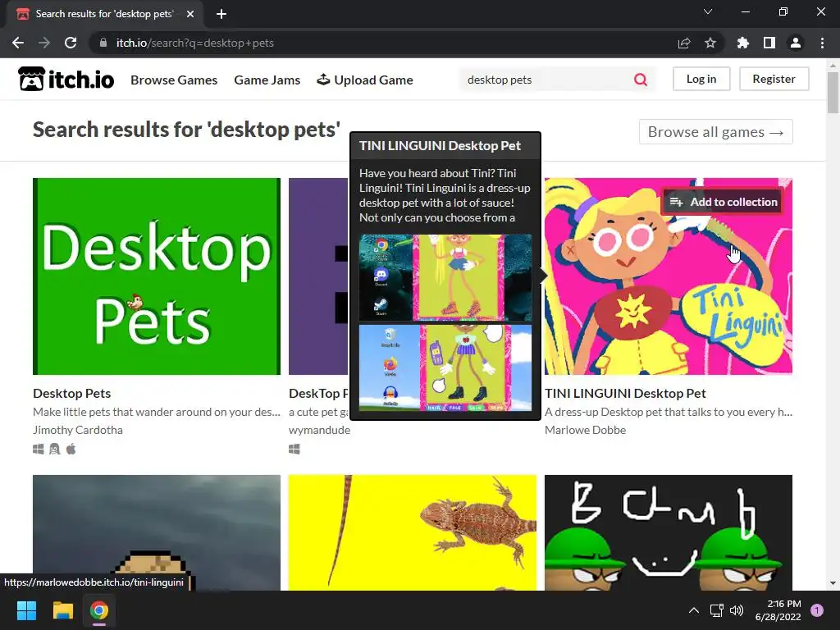
Task: Click the Log in button
Action: tap(701, 79)
